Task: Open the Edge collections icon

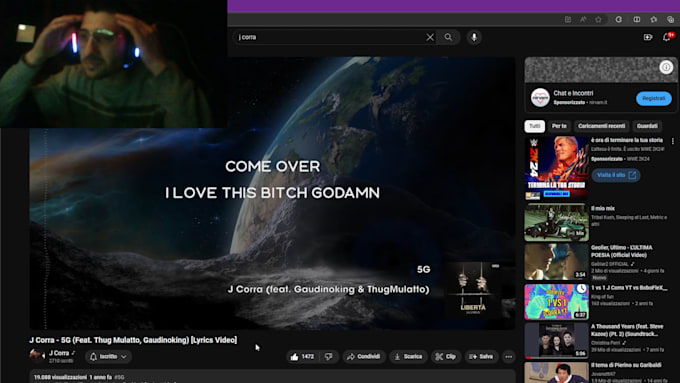Action: (x=670, y=20)
